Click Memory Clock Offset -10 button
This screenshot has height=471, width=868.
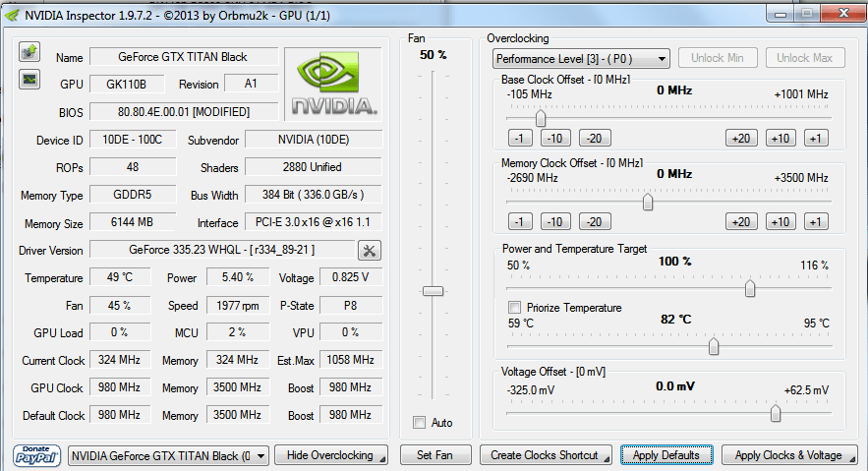(555, 222)
